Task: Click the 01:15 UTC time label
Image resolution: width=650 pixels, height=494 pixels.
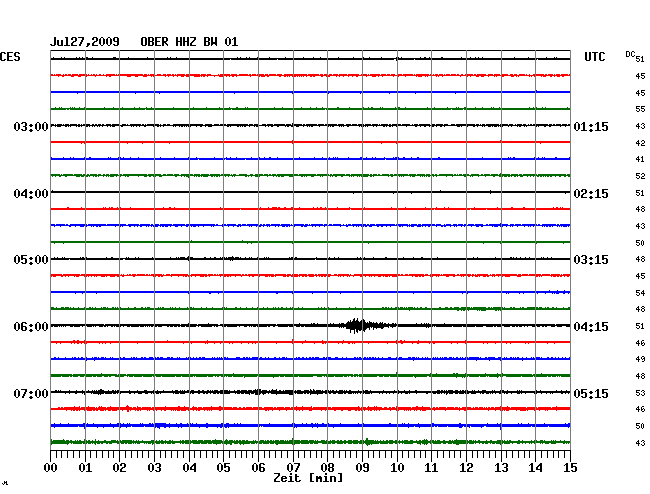Action: [591, 126]
